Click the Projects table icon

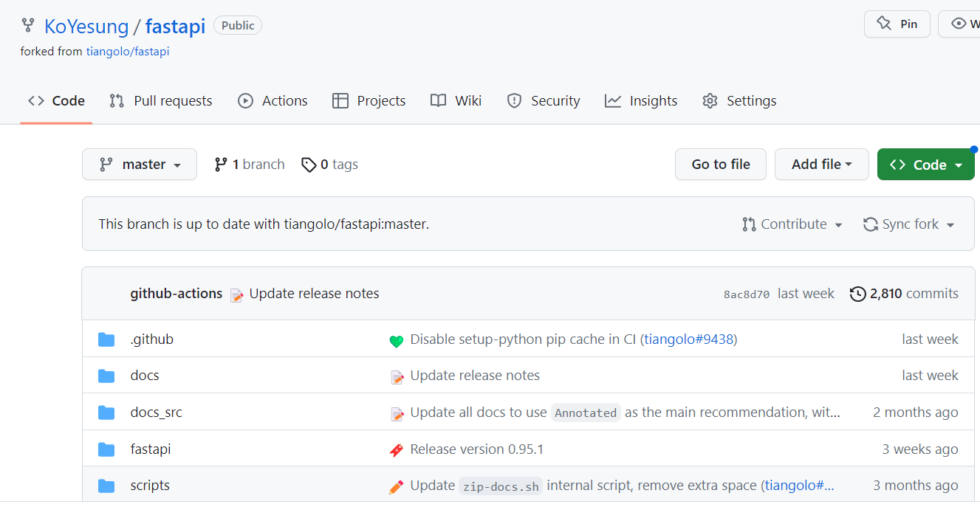point(340,101)
